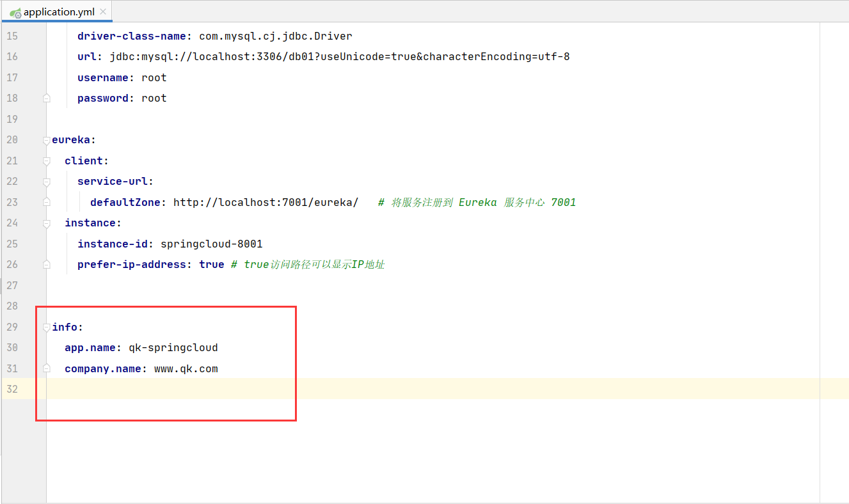Click the jdbc:mysql URL value
Screen dimensions: 849x504
[x=340, y=57]
